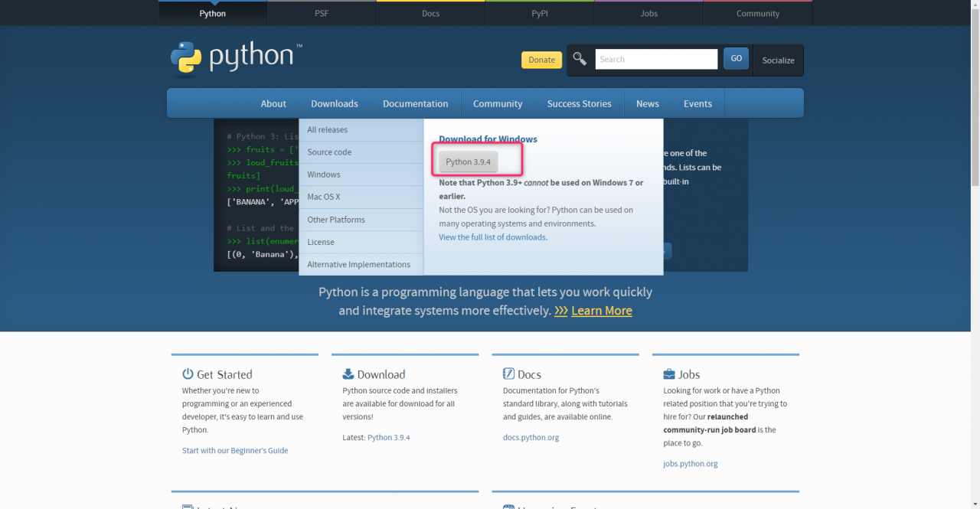Click the power icon beside Get Started

188,374
